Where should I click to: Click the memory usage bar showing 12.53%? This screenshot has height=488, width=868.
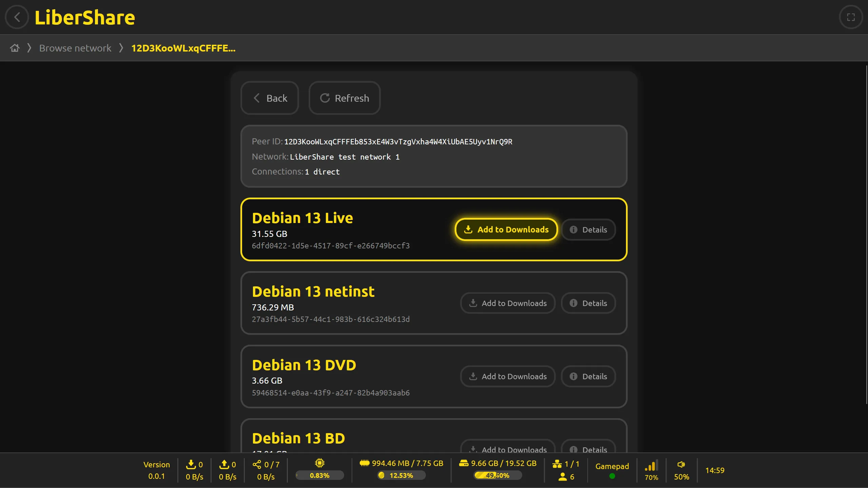pos(401,475)
